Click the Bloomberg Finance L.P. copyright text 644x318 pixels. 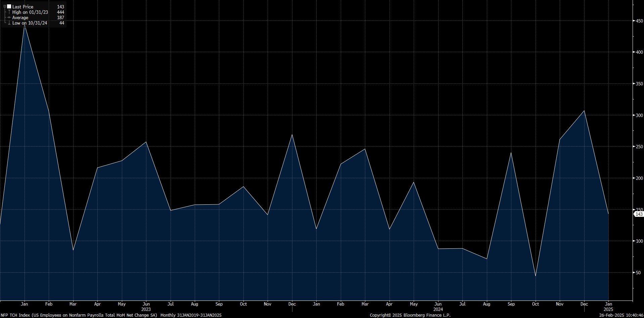point(410,315)
